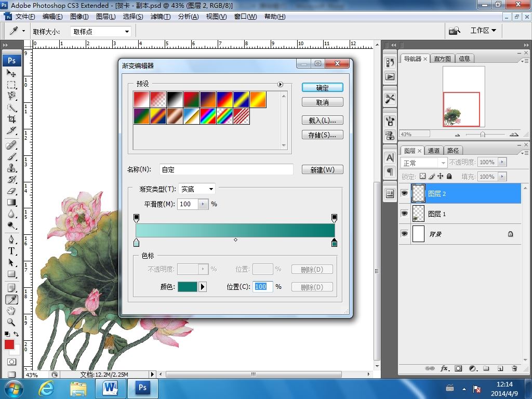The width and height of the screenshot is (532, 399).
Task: Click 取消 in gradient editor
Action: tap(322, 102)
